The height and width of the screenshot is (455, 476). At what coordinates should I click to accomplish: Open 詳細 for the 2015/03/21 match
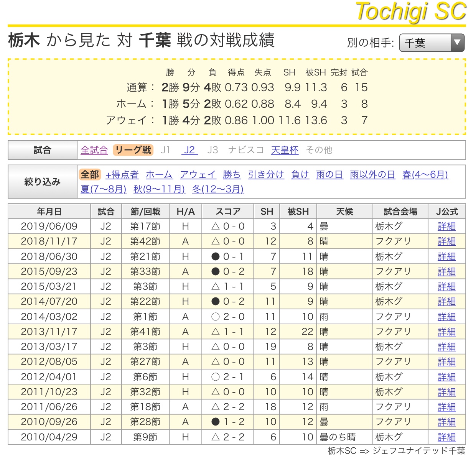coord(447,287)
